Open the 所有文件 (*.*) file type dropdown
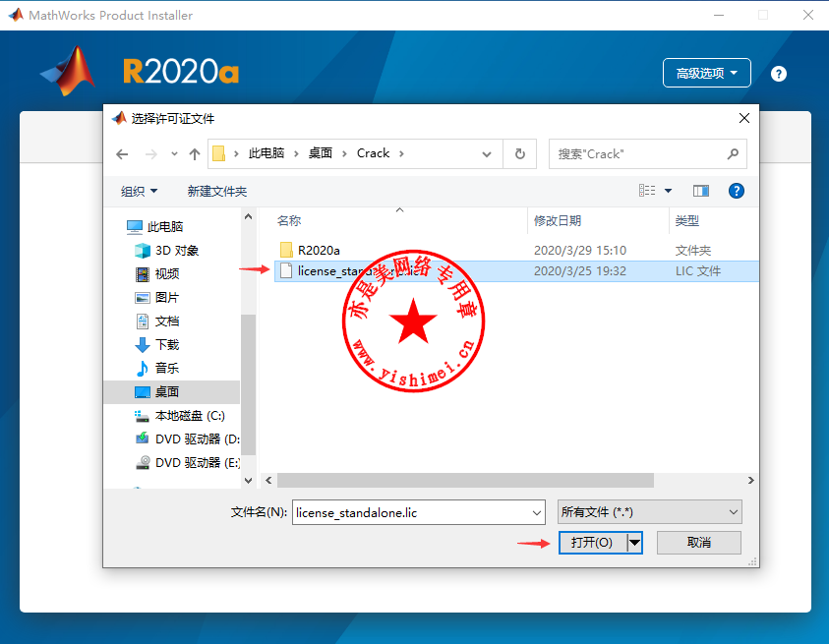Viewport: 829px width, 644px height. pos(650,512)
